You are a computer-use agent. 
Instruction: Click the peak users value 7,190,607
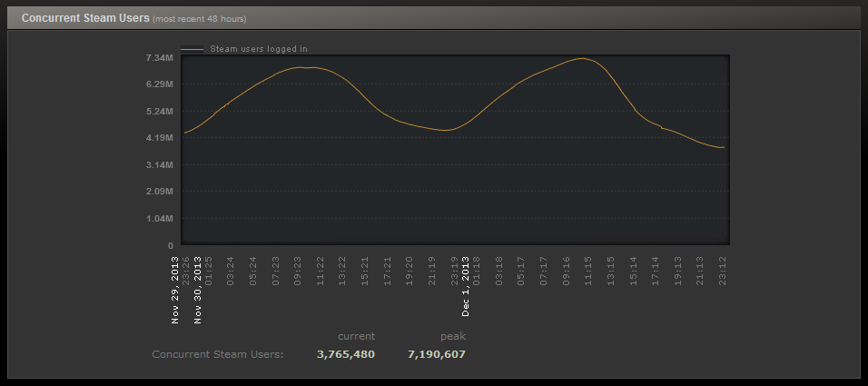click(437, 354)
